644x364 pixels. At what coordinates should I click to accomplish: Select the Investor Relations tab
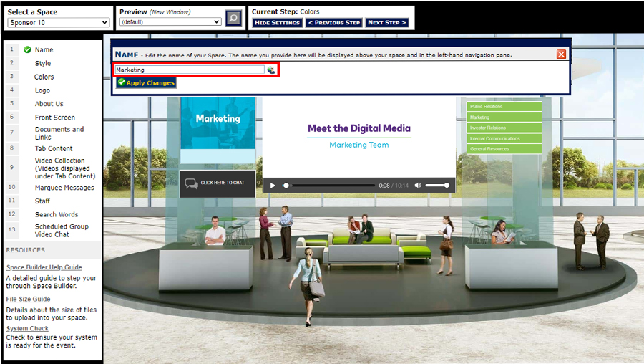pyautogui.click(x=504, y=128)
